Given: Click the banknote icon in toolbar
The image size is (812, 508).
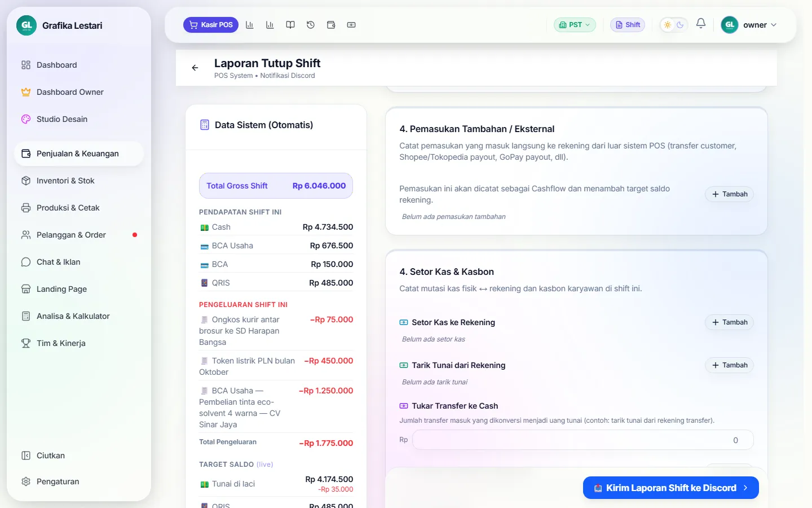Looking at the screenshot, I should (351, 25).
